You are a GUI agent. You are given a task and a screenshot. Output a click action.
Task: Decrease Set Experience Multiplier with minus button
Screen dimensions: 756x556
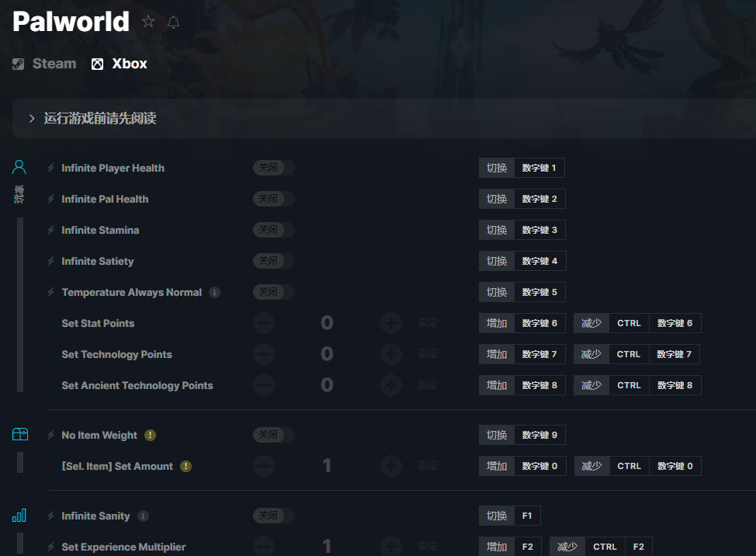coord(264,547)
